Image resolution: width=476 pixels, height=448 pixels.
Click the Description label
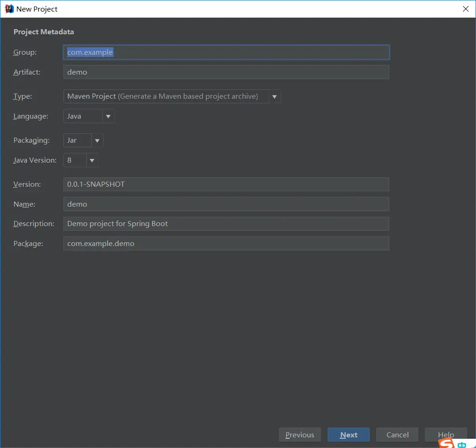34,224
